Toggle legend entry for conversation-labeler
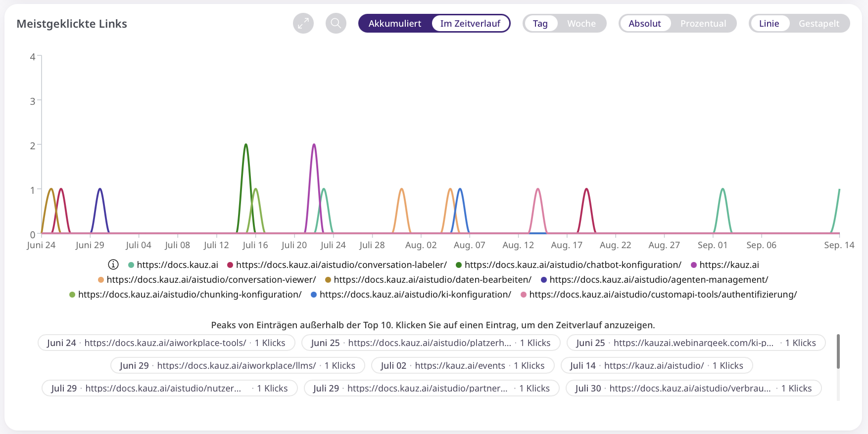 click(337, 265)
